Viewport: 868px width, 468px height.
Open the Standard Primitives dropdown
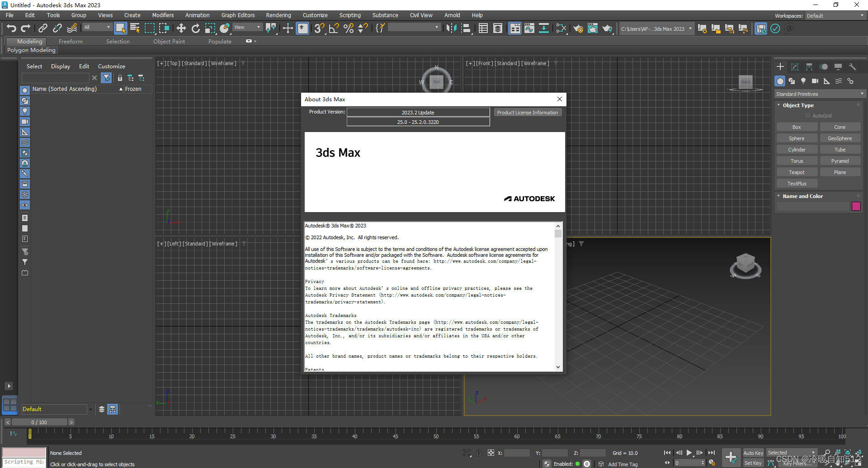tap(820, 94)
